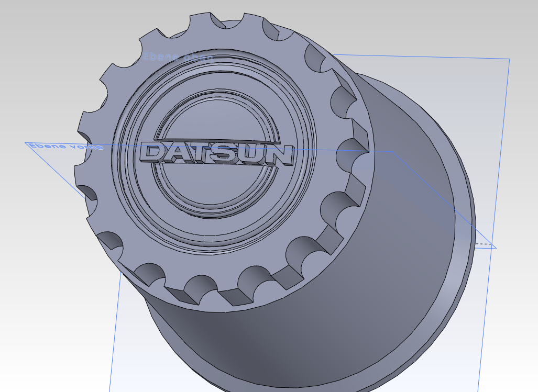Select the 'Ebene oben' plane label
This screenshot has height=392, width=538.
[178, 57]
